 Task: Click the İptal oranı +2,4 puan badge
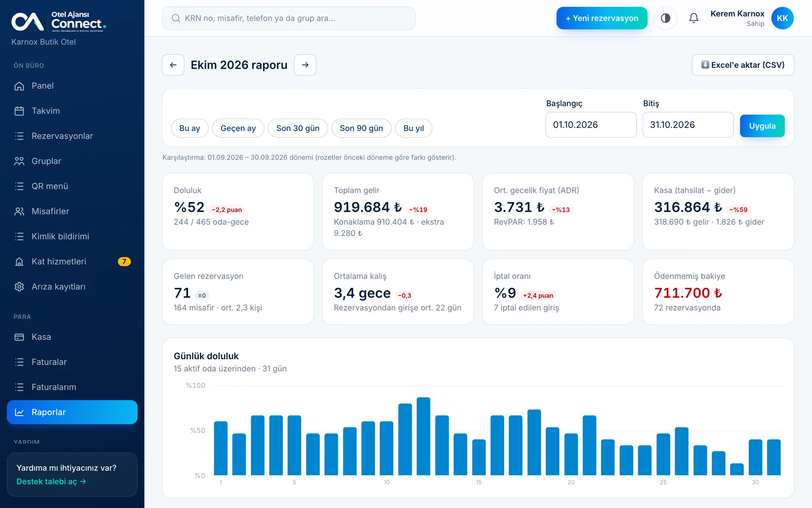tap(538, 295)
